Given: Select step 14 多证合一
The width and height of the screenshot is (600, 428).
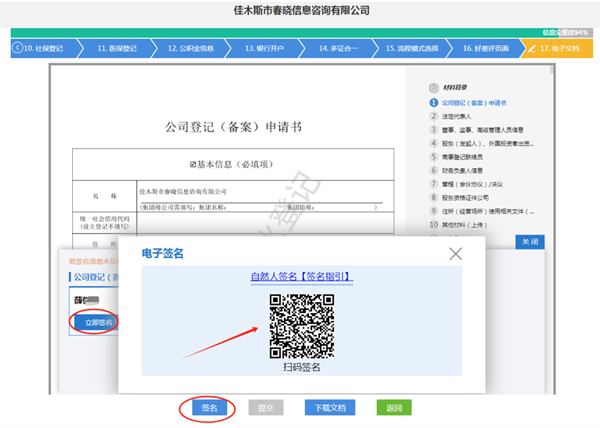Looking at the screenshot, I should 337,47.
